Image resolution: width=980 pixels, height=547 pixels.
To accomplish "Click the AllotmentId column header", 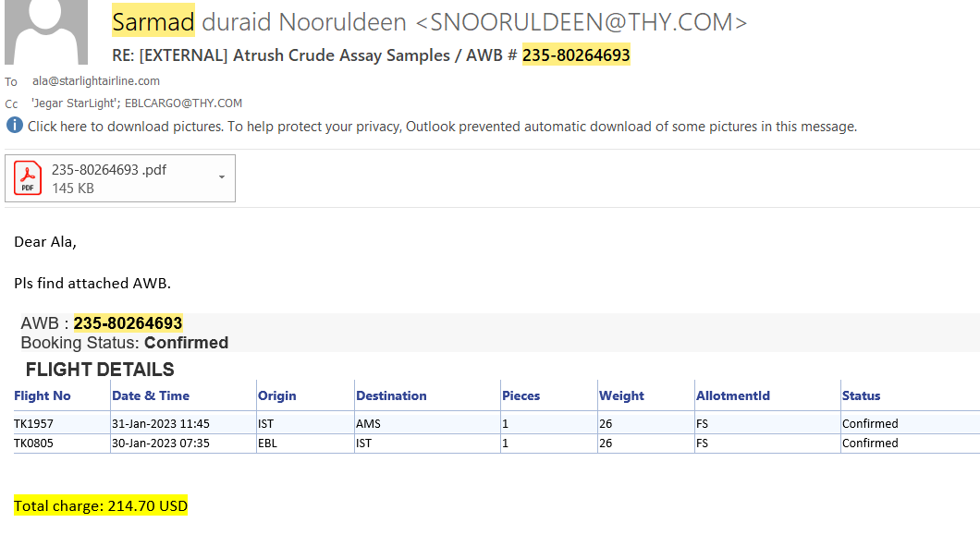I will [733, 395].
